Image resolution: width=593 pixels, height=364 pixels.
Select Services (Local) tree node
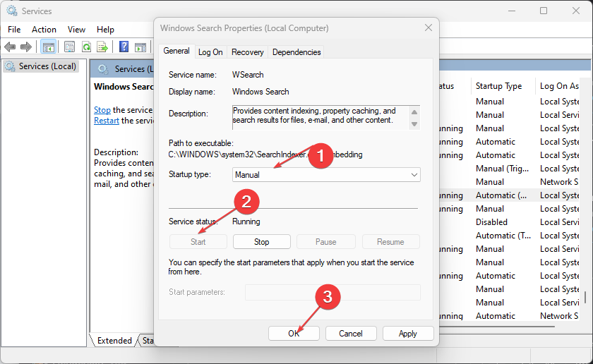[41, 66]
